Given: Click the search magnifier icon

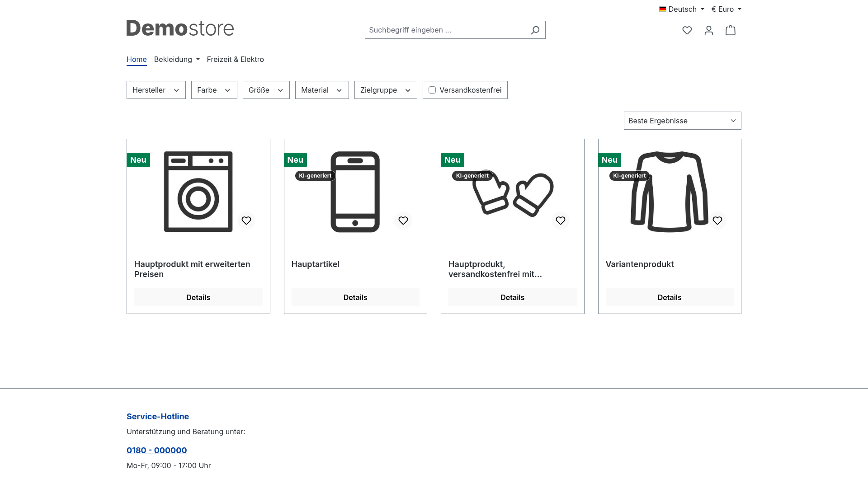Looking at the screenshot, I should click(x=535, y=30).
